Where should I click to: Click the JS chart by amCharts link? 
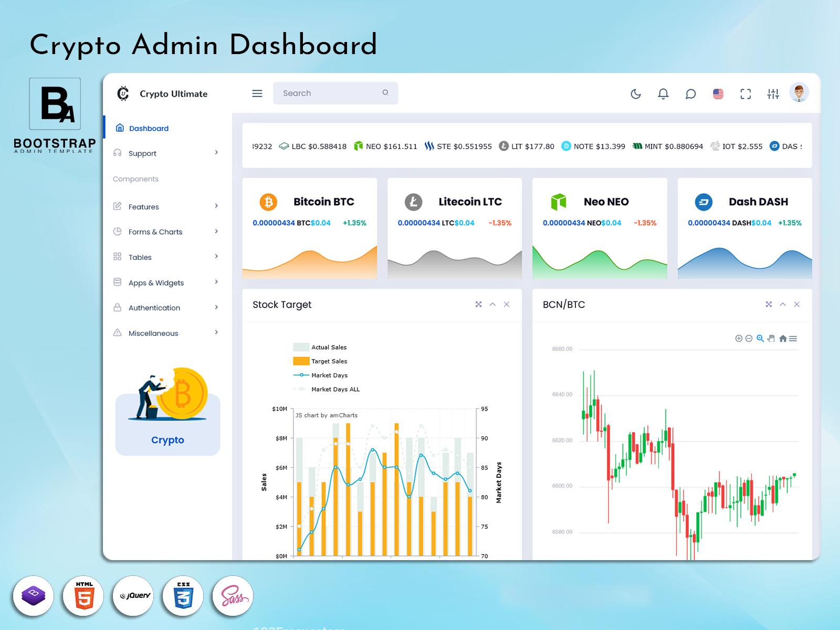point(327,415)
